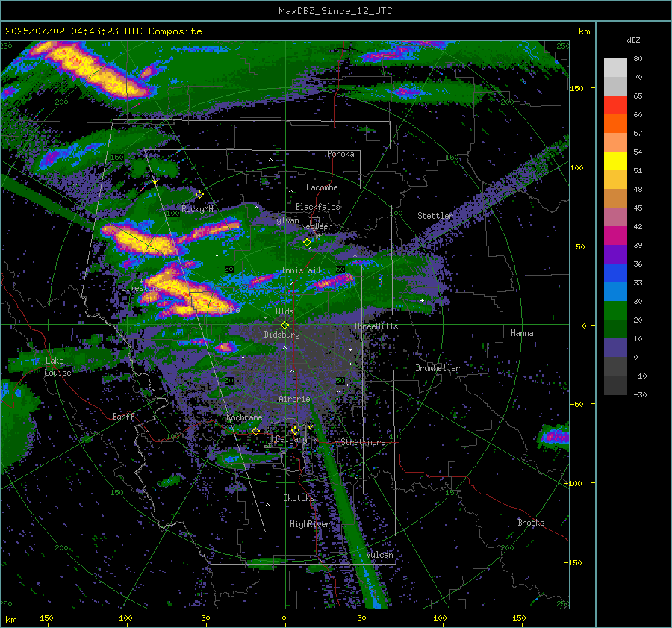This screenshot has width=672, height=628.
Task: Click the dBZ legend heading
Action: [633, 40]
